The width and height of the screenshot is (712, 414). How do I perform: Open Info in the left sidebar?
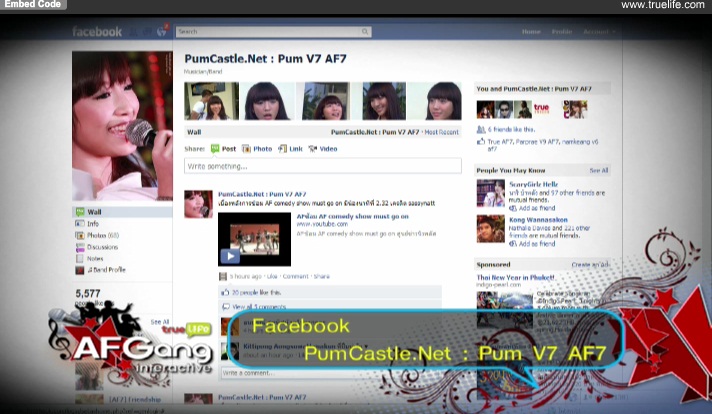tap(93, 224)
